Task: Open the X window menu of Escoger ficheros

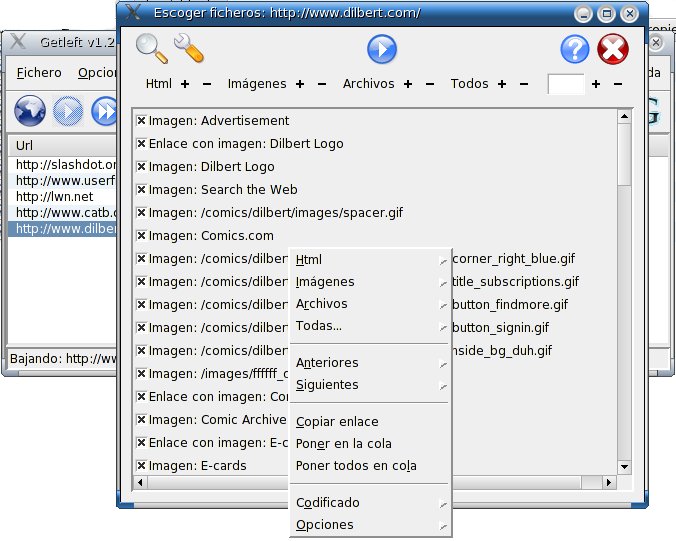Action: point(133,12)
